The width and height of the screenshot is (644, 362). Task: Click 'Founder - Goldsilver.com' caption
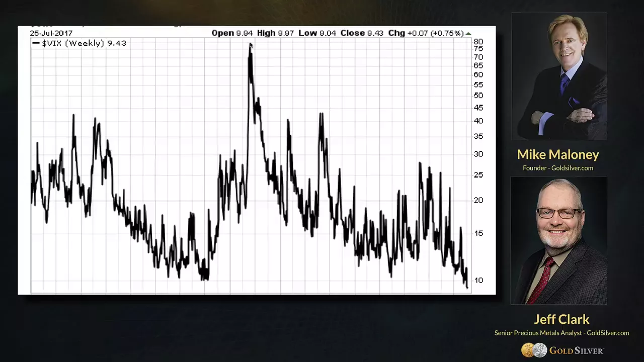click(x=558, y=168)
